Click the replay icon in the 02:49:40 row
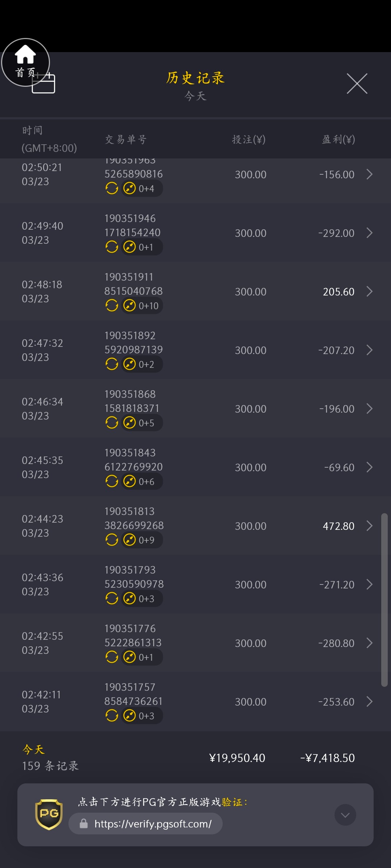 112,247
